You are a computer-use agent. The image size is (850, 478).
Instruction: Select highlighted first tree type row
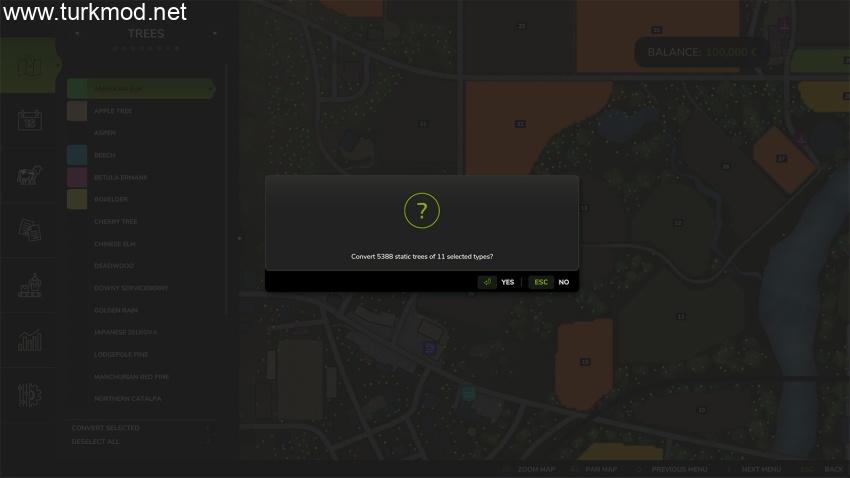[x=141, y=88]
